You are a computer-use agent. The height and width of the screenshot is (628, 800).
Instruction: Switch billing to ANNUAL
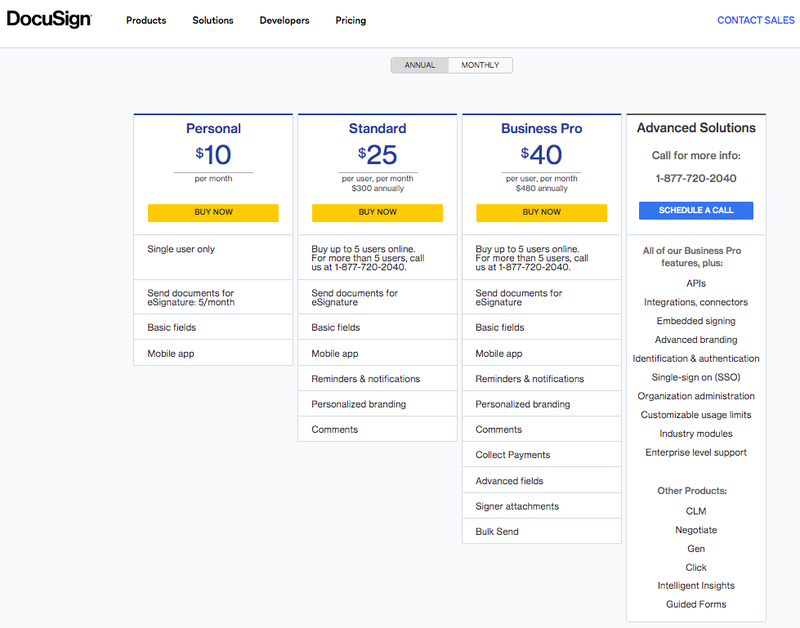point(420,65)
